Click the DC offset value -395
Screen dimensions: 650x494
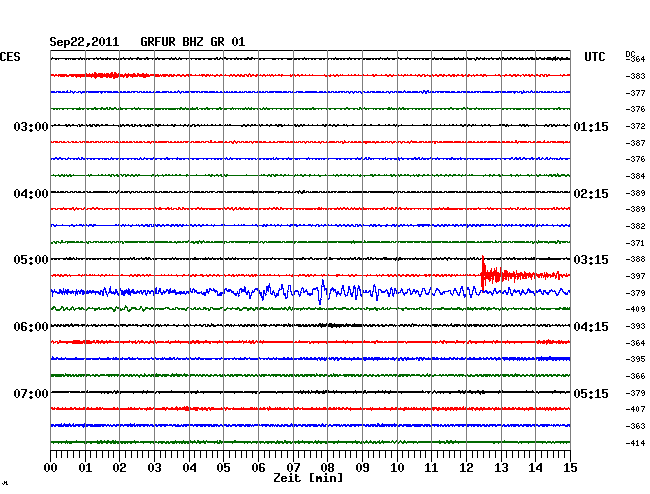pyautogui.click(x=635, y=359)
